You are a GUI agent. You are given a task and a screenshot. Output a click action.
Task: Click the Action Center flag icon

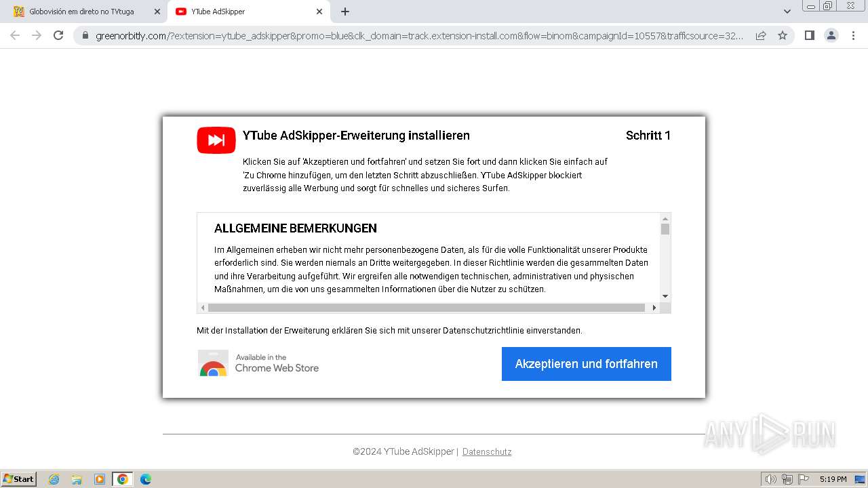coord(804,479)
